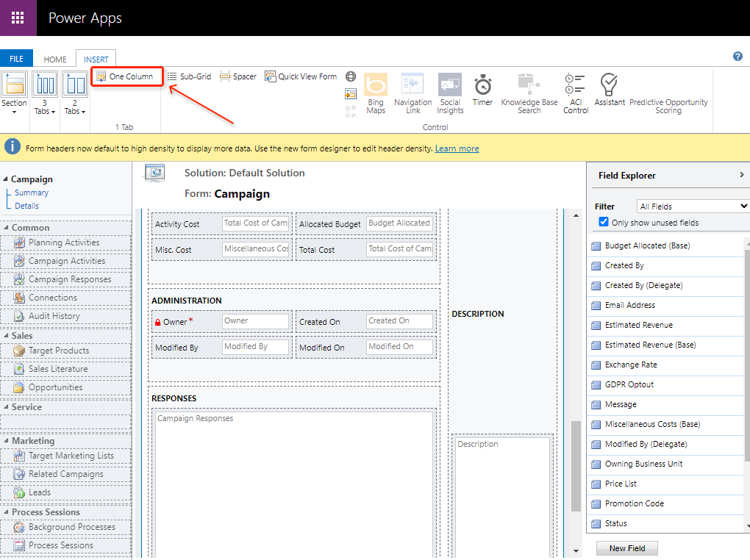Select the ADMINISTRATION section header
750x560 pixels.
coord(187,301)
